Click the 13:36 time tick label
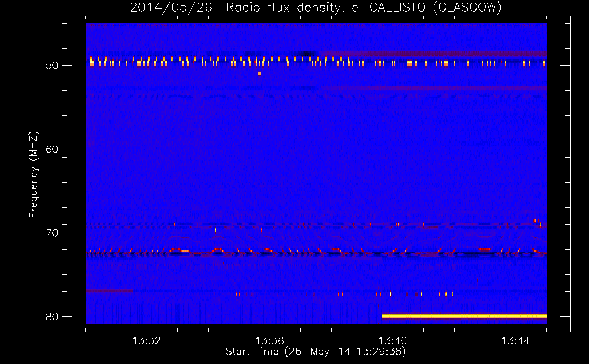Screen dimensions: 589x364 [270, 341]
